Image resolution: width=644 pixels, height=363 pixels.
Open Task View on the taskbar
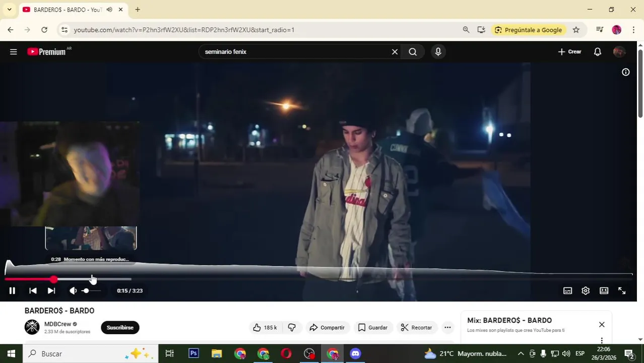pos(170,353)
